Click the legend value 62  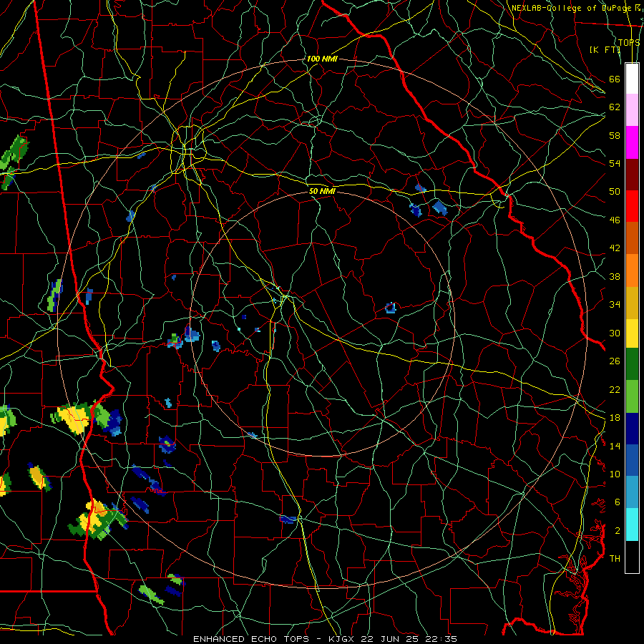615,107
